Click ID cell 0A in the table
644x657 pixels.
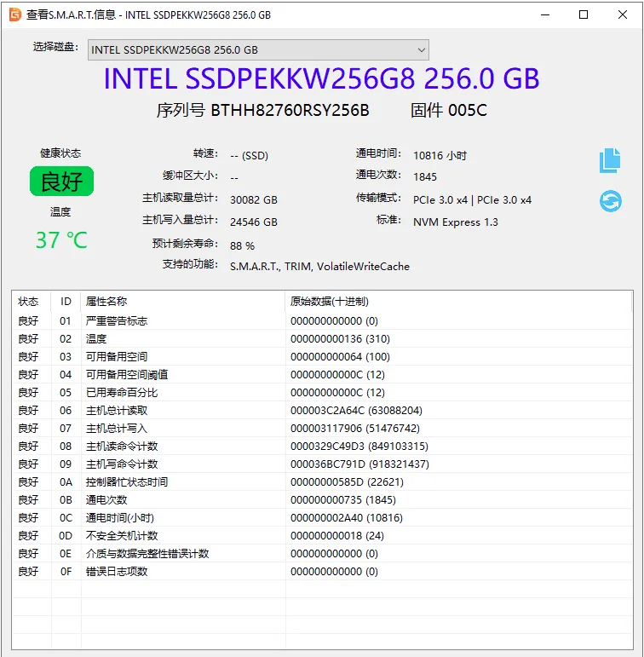tap(66, 481)
